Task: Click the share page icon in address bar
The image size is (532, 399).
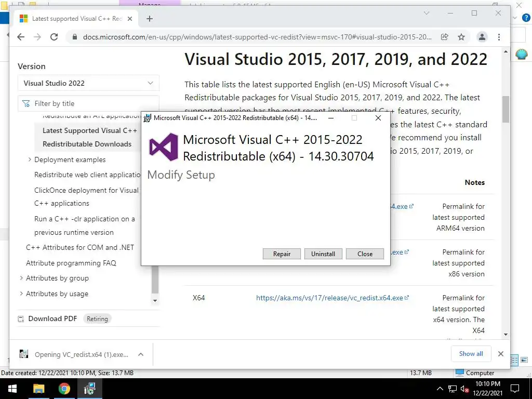Action: click(445, 37)
